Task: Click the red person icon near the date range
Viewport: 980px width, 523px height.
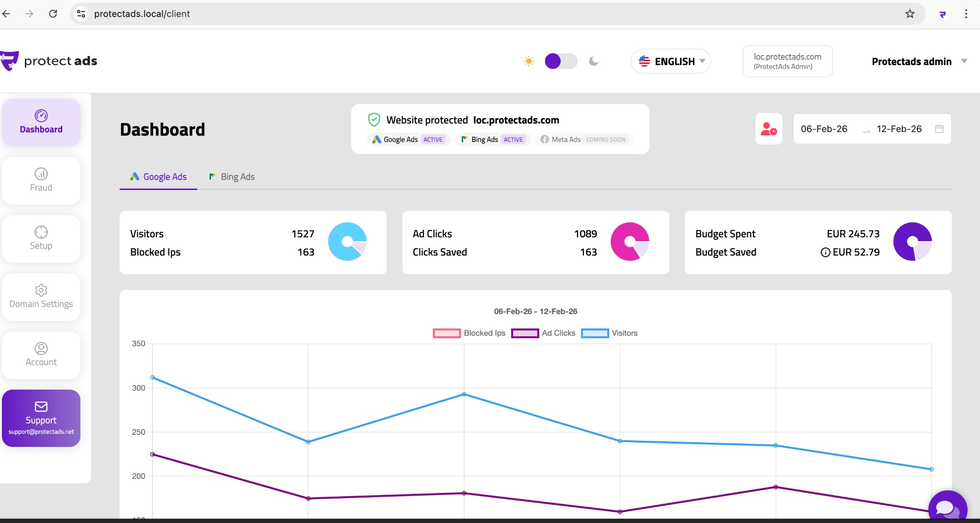Action: click(768, 128)
